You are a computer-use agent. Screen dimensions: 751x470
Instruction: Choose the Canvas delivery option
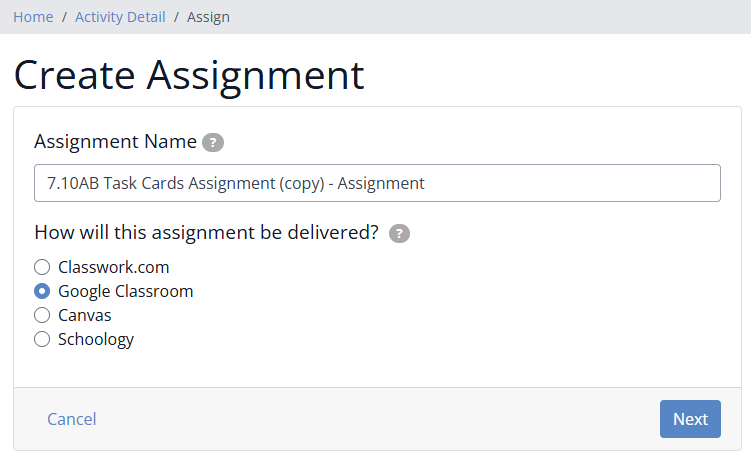pyautogui.click(x=42, y=315)
